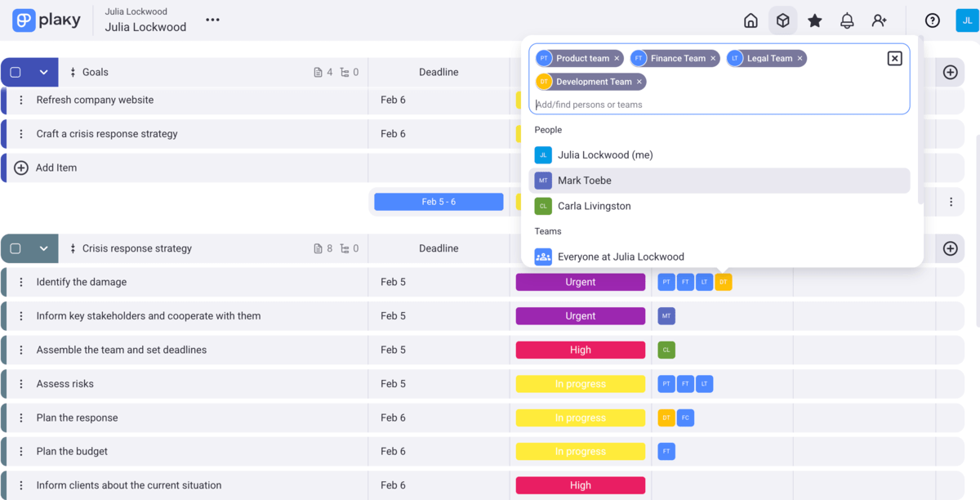Expand the Goals group dropdown arrow
The width and height of the screenshot is (980, 500).
click(x=42, y=72)
